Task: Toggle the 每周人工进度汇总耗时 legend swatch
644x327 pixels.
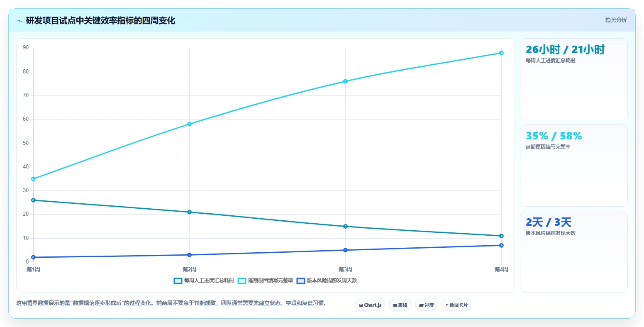Action: click(178, 281)
